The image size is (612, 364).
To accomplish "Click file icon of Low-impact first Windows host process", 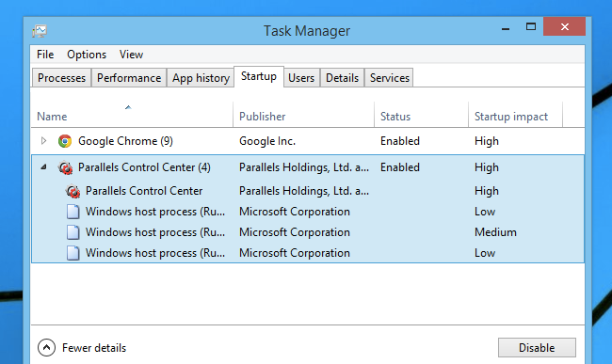I will [73, 212].
